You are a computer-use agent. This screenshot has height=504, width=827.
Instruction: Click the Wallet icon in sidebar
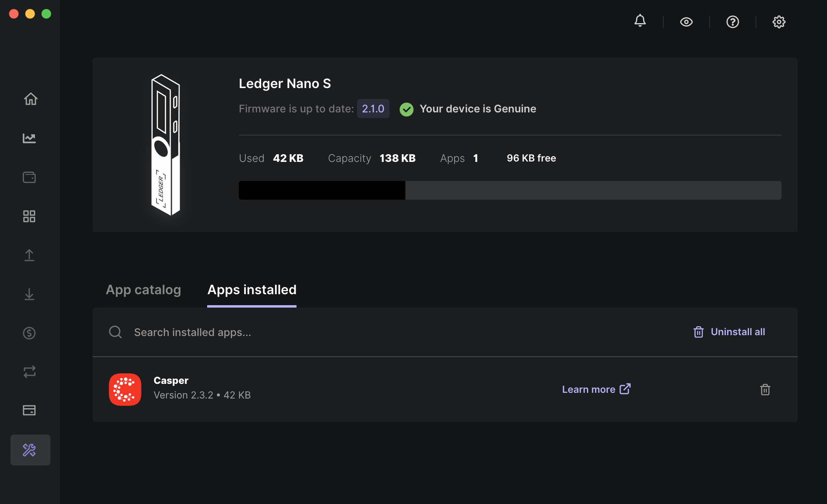pyautogui.click(x=30, y=177)
